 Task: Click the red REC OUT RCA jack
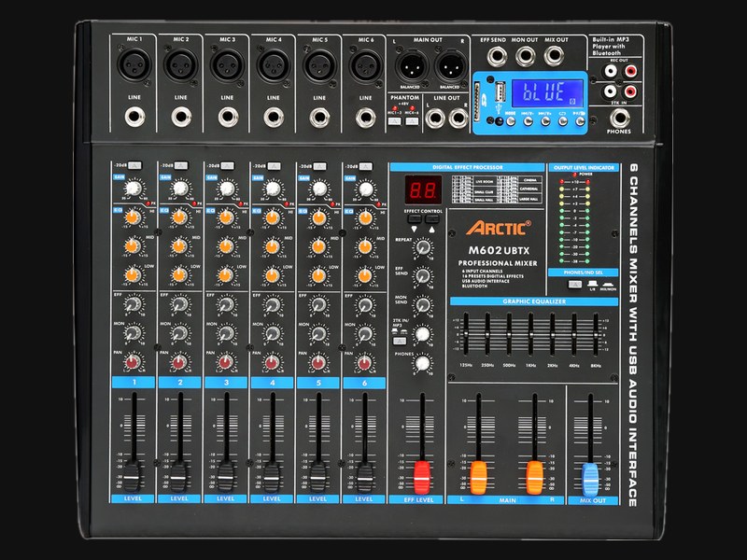pyautogui.click(x=630, y=72)
